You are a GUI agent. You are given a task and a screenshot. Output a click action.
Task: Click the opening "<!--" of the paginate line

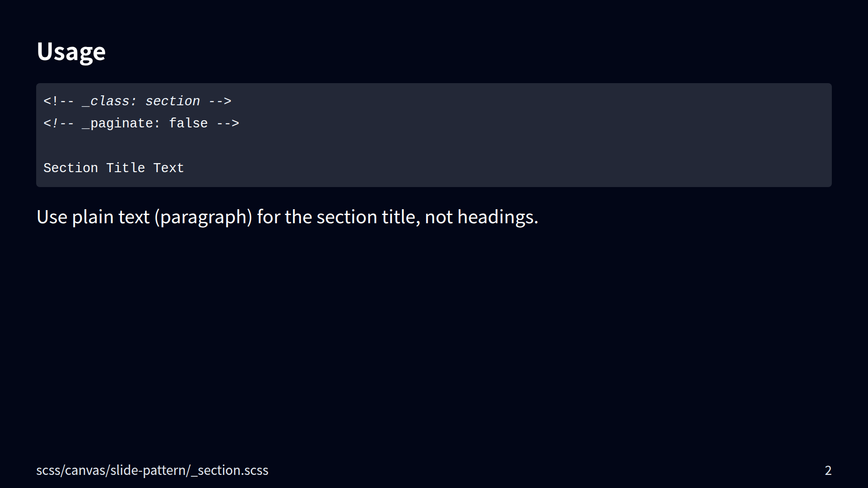click(59, 123)
